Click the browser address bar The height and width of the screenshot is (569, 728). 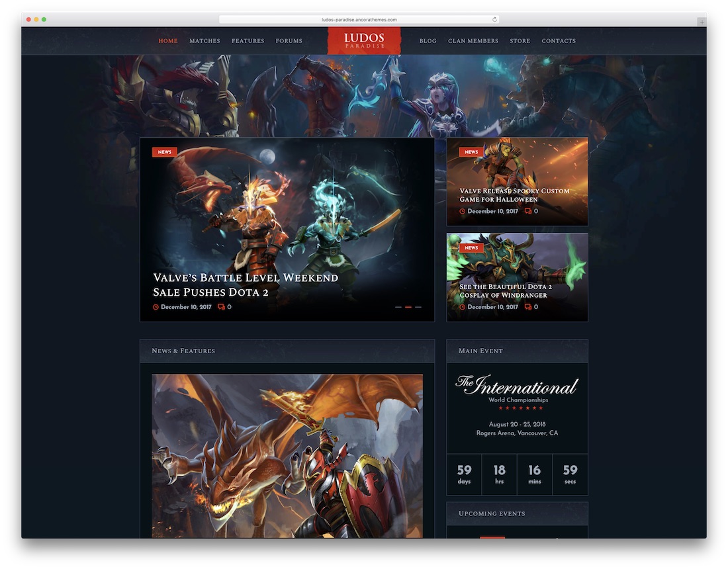point(364,19)
